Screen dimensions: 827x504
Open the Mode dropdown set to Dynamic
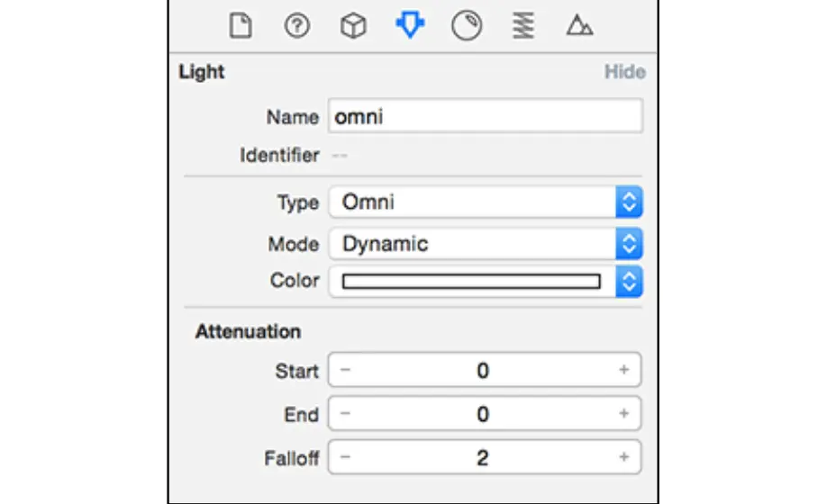coord(486,244)
